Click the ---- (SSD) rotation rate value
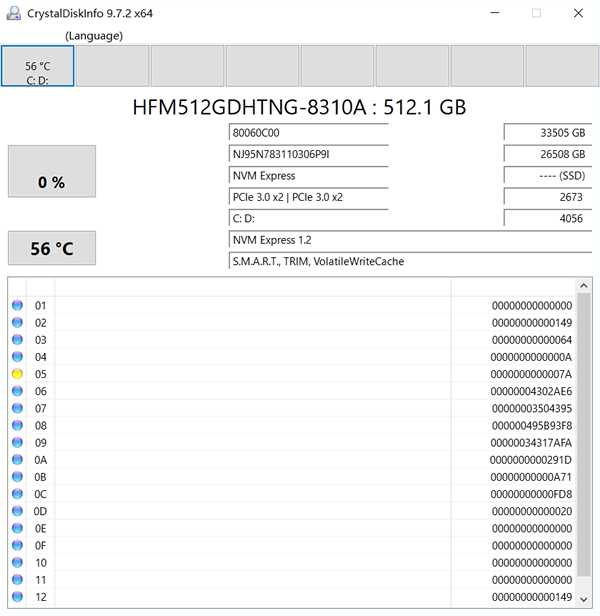This screenshot has height=616, width=600. click(x=548, y=176)
